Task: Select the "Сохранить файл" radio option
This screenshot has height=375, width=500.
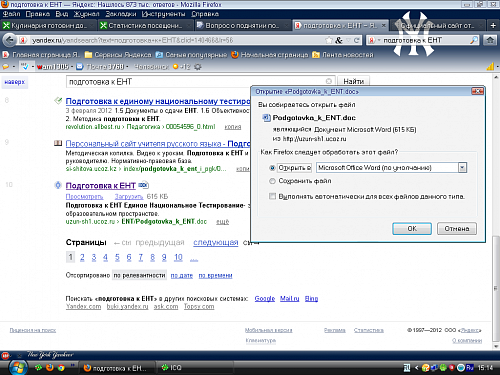Action: tap(272, 181)
